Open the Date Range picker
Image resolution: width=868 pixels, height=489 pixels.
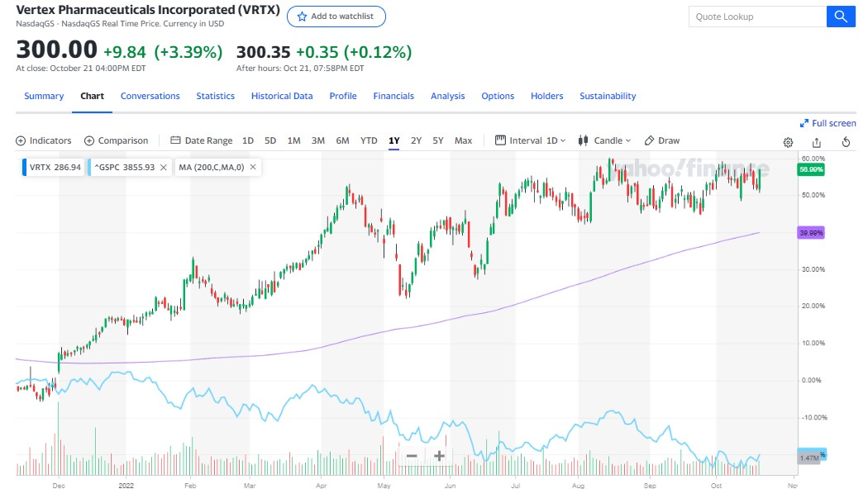pos(201,140)
